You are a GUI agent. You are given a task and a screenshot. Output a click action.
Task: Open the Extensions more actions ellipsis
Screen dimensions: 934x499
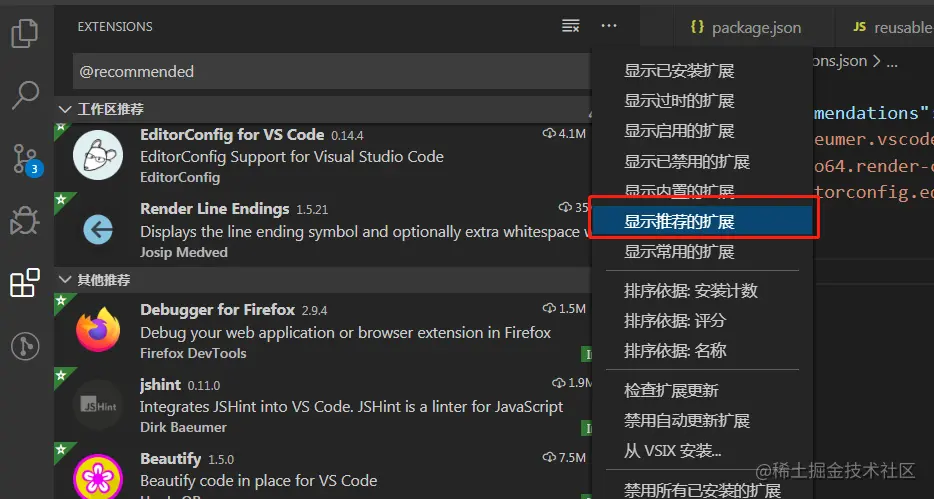point(609,26)
